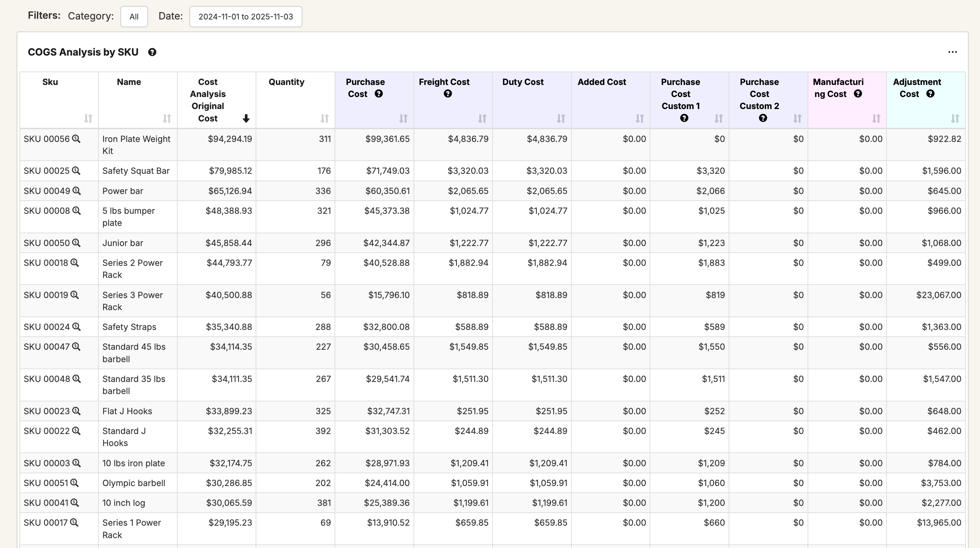Screen dimensions: 980x548
Task: Click the SKU 00025 link
Action: click(x=46, y=171)
